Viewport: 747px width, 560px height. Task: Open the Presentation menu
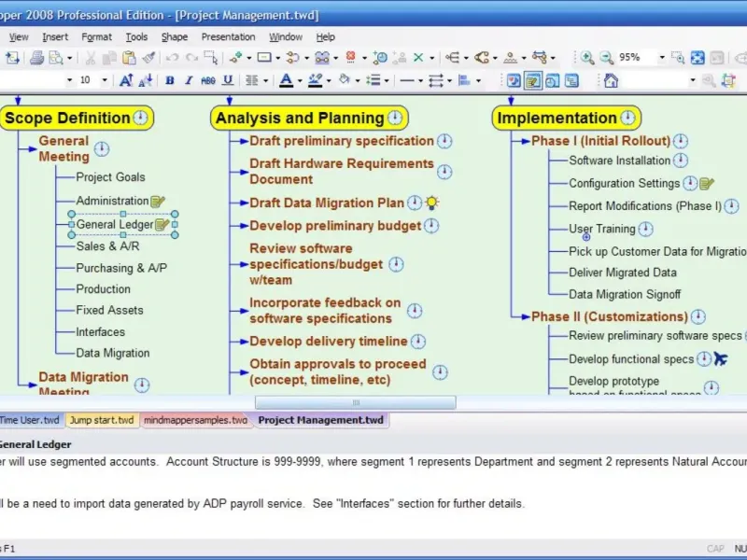pyautogui.click(x=228, y=37)
